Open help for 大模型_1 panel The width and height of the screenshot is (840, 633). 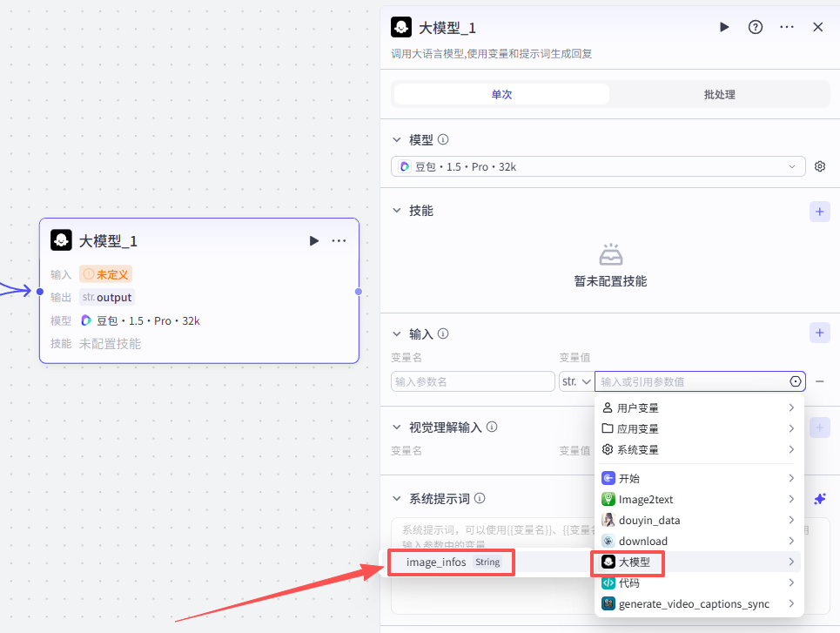point(756,27)
